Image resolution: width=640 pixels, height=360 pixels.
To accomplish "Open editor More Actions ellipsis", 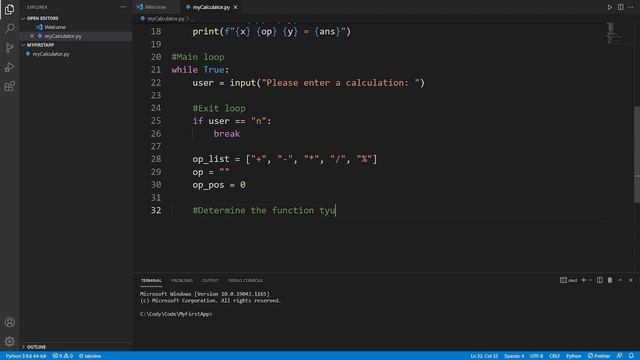I will click(631, 7).
